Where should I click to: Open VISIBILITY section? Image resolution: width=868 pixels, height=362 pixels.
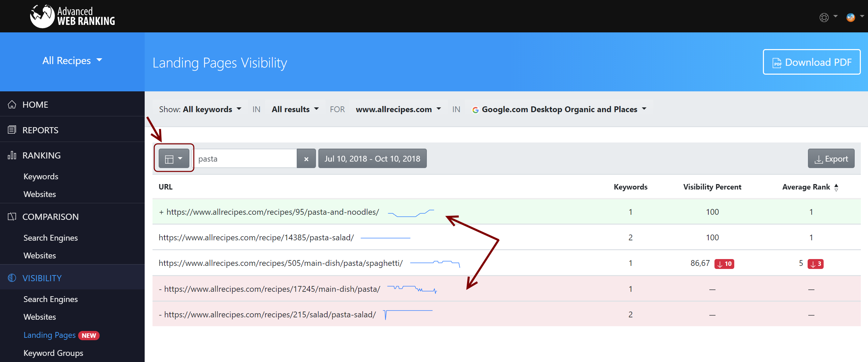[x=42, y=278]
